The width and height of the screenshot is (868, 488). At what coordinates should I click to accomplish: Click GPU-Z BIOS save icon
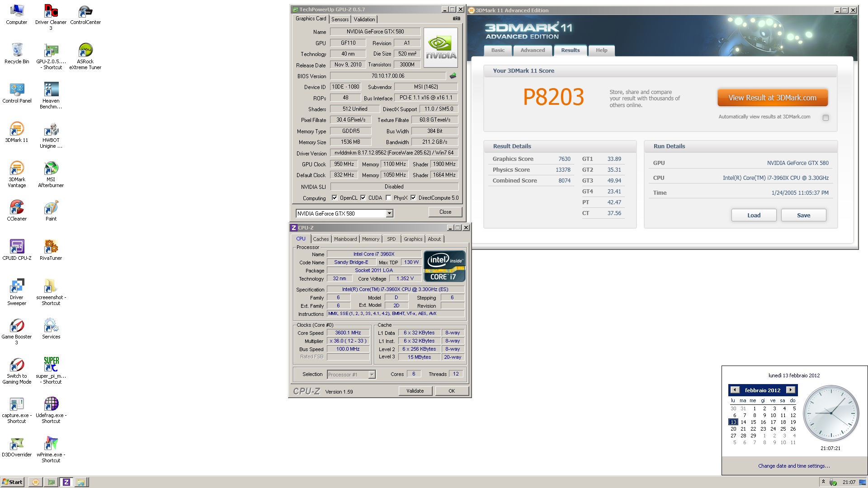coord(453,76)
